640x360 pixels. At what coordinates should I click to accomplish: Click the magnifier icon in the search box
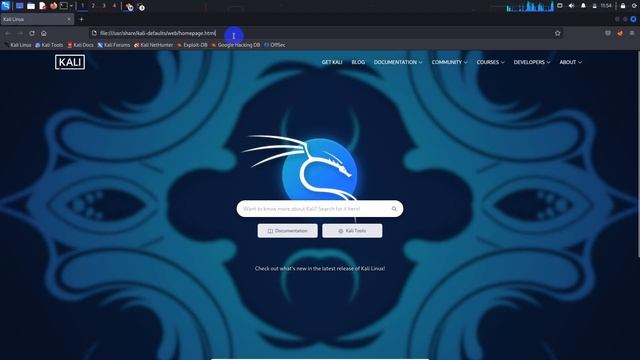click(x=394, y=209)
